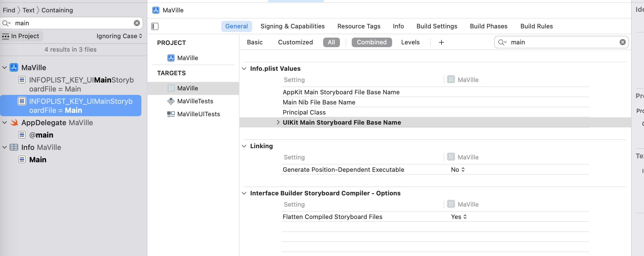Collapse the AppDelegate results group
Viewport: 644px width, 256px height.
(x=4, y=123)
